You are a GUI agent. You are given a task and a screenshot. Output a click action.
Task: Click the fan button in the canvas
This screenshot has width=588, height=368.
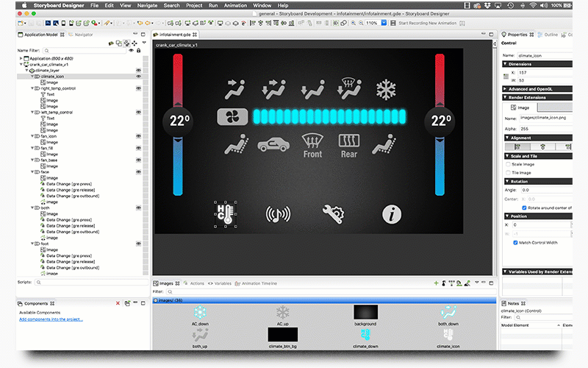tap(232, 117)
